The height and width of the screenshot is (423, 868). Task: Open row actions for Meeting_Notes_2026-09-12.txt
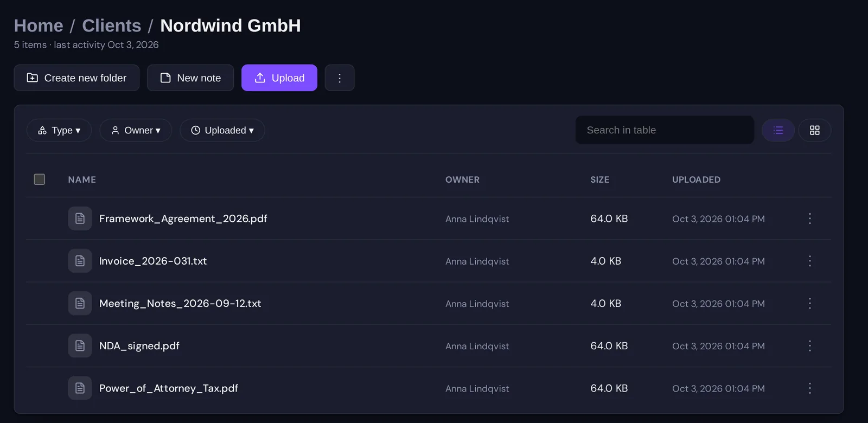click(x=809, y=303)
